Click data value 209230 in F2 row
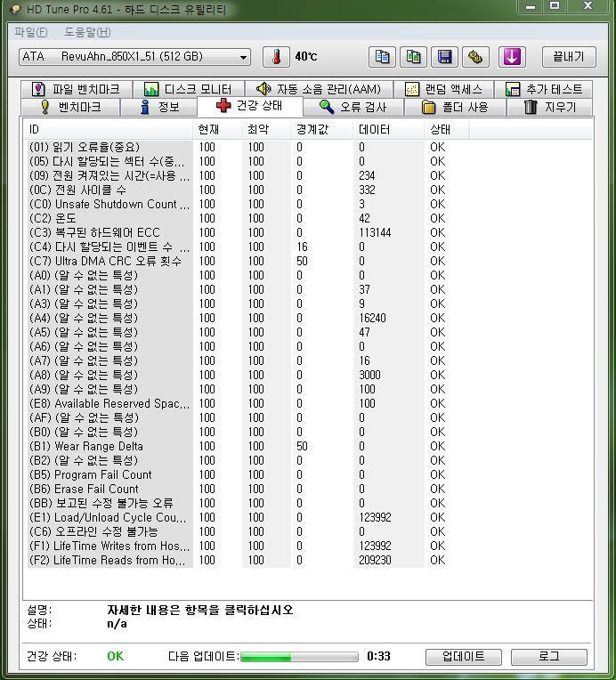The image size is (616, 680). click(375, 561)
